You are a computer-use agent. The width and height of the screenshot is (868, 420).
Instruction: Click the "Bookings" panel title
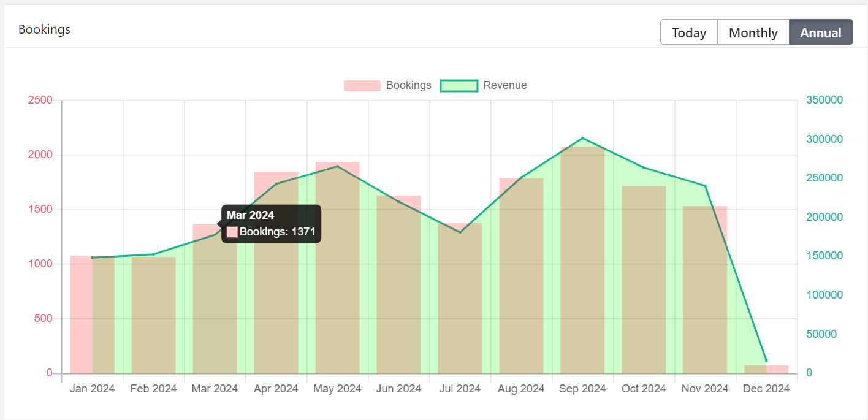[44, 29]
